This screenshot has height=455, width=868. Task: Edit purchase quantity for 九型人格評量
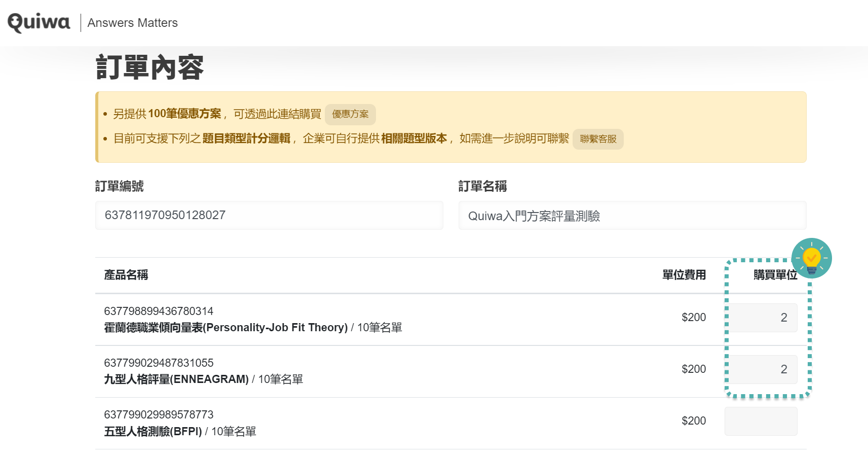coord(761,369)
